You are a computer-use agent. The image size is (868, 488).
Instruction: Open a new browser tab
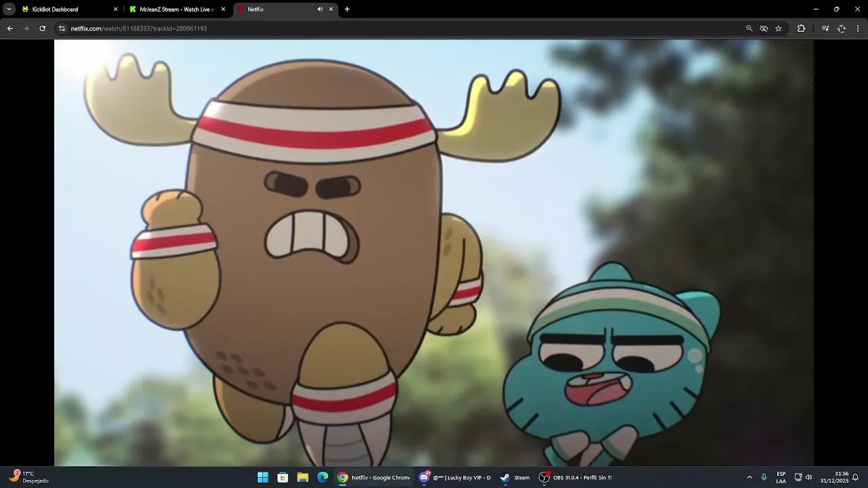click(x=347, y=9)
